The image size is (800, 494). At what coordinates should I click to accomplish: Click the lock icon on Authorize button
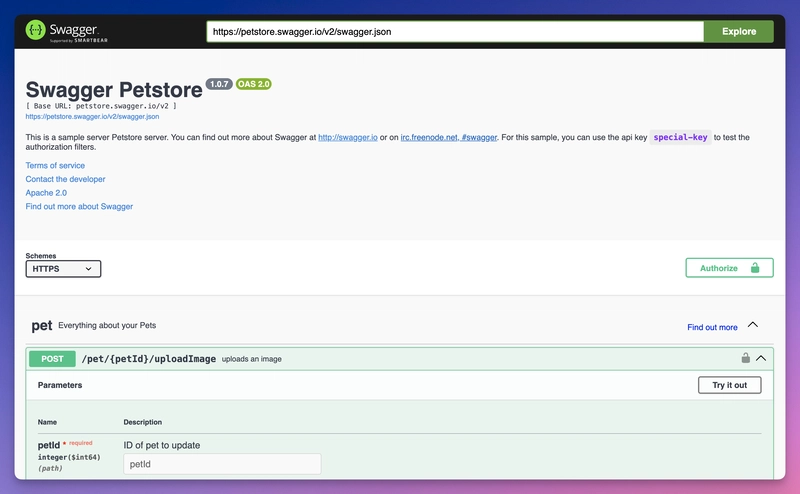pos(755,267)
